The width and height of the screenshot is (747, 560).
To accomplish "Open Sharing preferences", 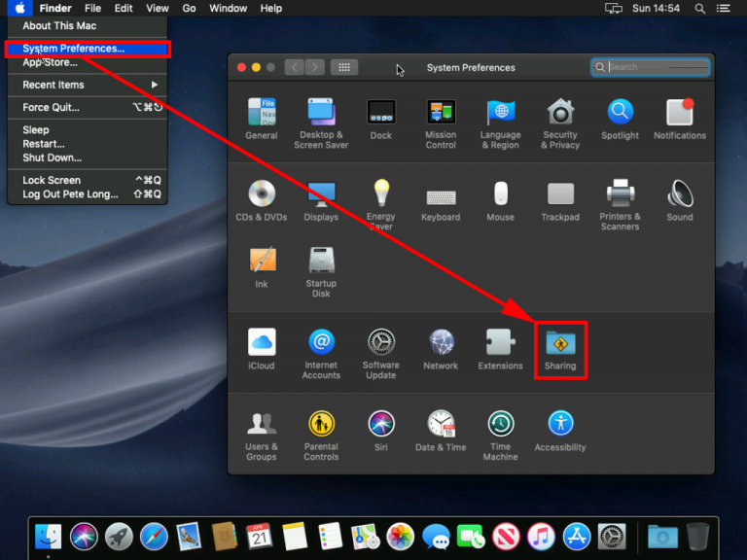I will tap(560, 350).
